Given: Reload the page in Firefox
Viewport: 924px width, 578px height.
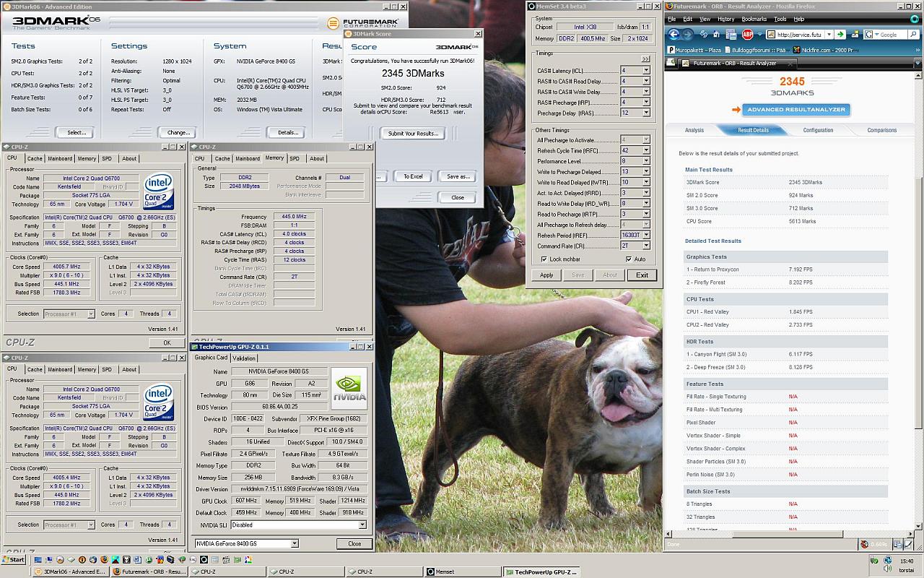Looking at the screenshot, I should click(704, 34).
